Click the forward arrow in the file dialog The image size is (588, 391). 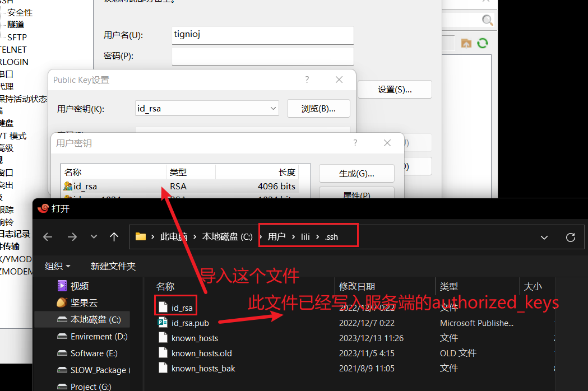72,237
